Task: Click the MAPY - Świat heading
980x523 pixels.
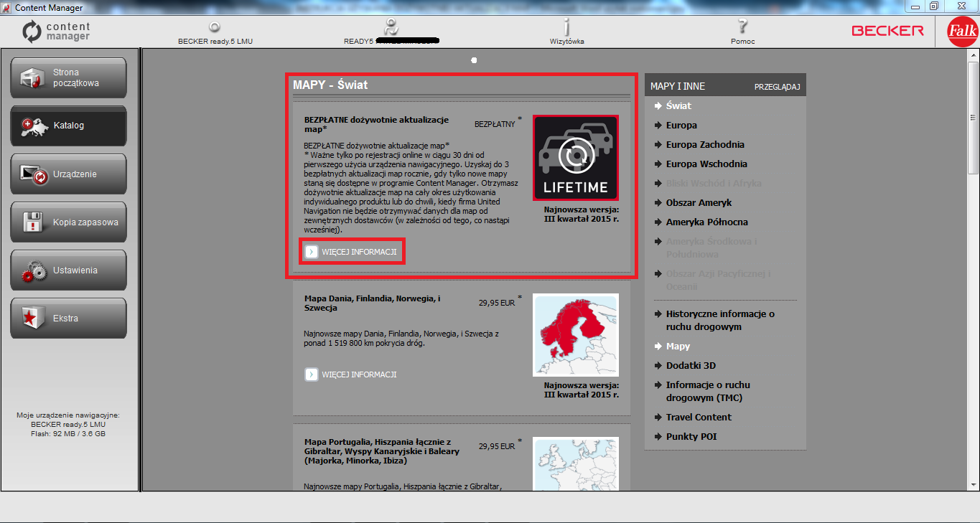Action: (330, 85)
